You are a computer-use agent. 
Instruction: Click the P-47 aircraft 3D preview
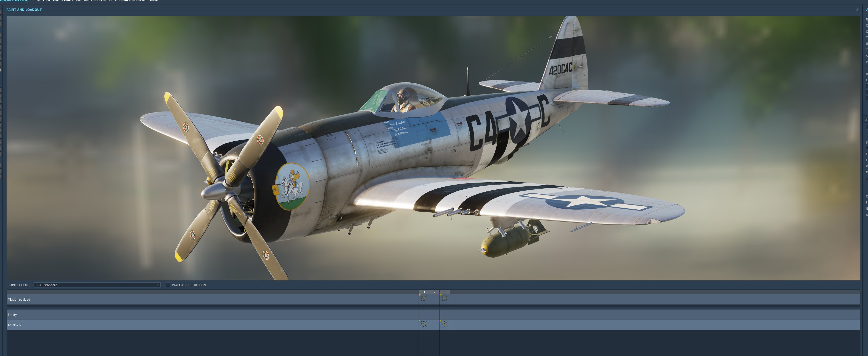coord(433,148)
